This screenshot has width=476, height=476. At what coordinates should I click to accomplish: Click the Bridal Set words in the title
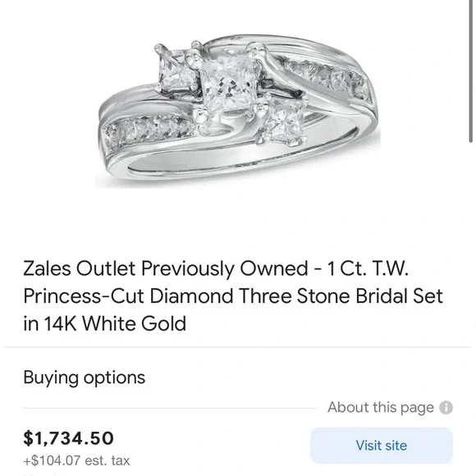click(399, 296)
